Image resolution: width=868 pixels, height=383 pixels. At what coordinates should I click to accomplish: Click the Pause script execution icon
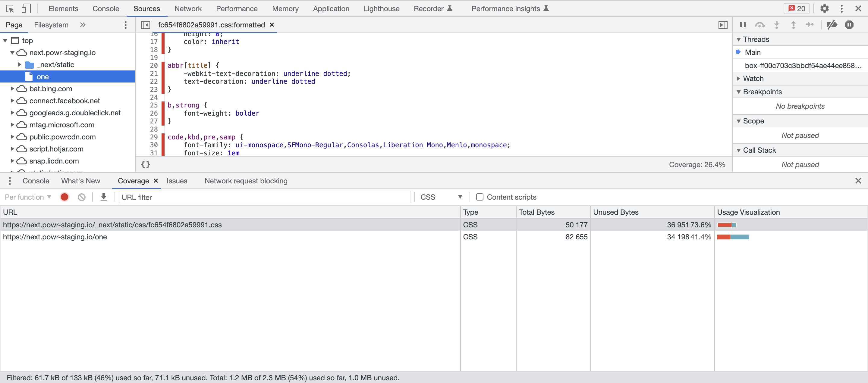[x=743, y=25]
